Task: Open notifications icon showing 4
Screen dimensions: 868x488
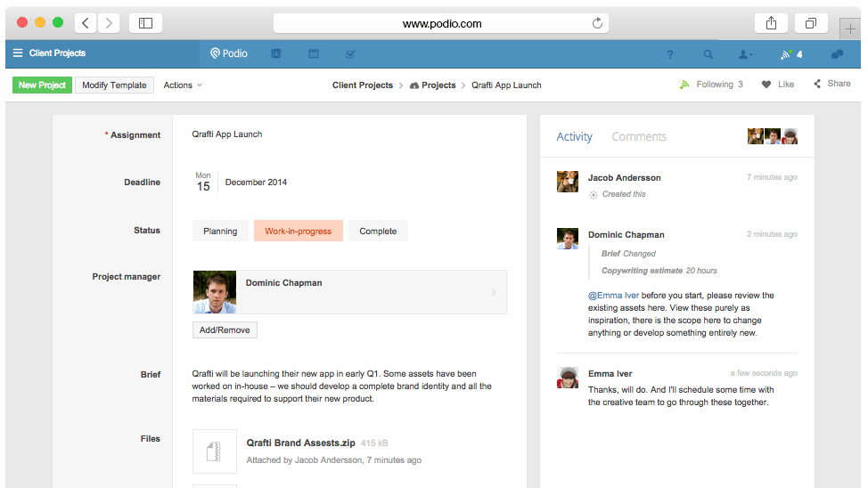Action: click(x=791, y=54)
